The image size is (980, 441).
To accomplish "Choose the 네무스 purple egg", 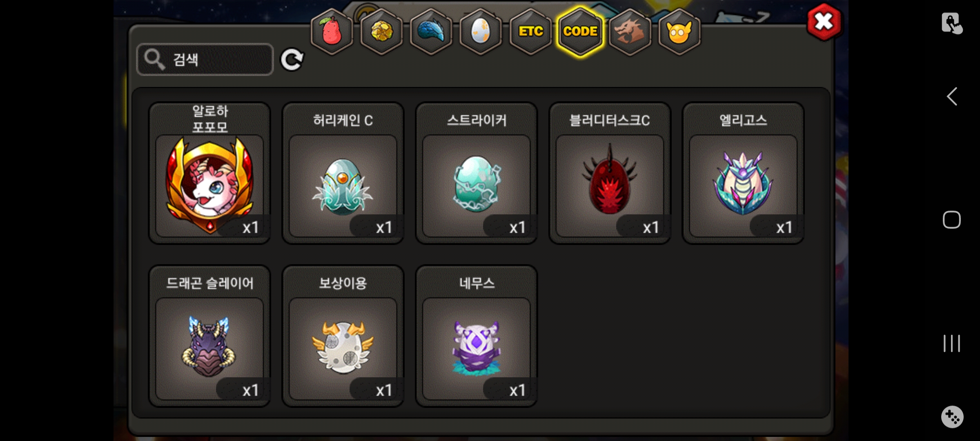I will click(477, 336).
